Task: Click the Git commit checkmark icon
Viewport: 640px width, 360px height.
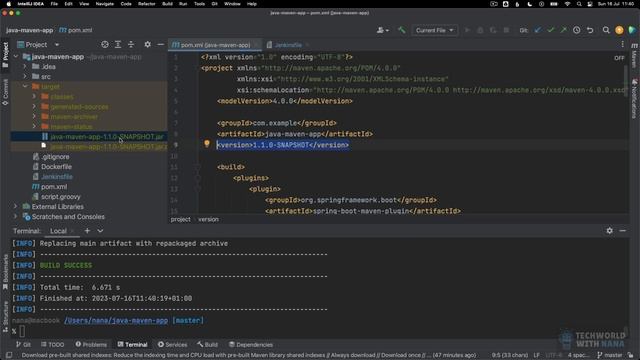Action: click(551, 30)
